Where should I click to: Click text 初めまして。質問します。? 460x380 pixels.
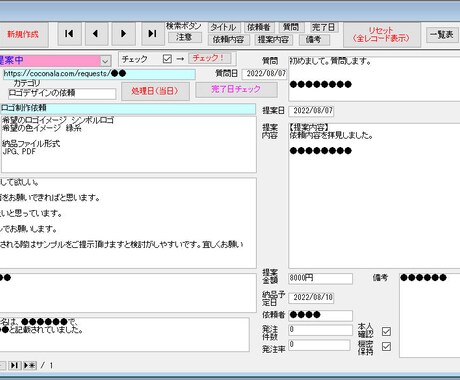330,61
